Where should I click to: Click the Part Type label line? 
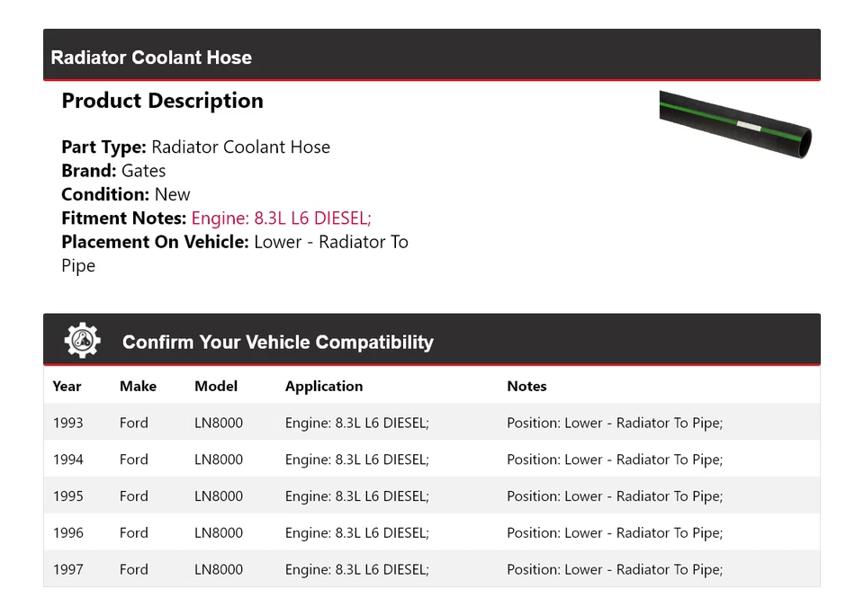[195, 147]
